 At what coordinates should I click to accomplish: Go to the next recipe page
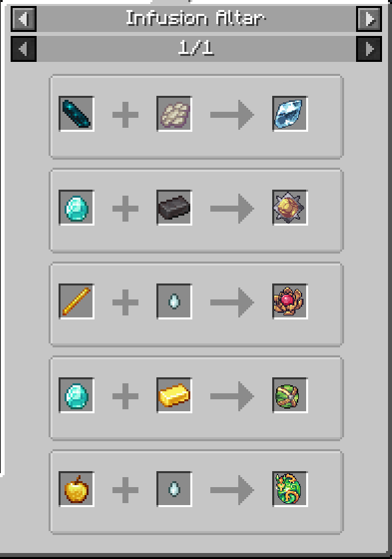click(x=369, y=49)
